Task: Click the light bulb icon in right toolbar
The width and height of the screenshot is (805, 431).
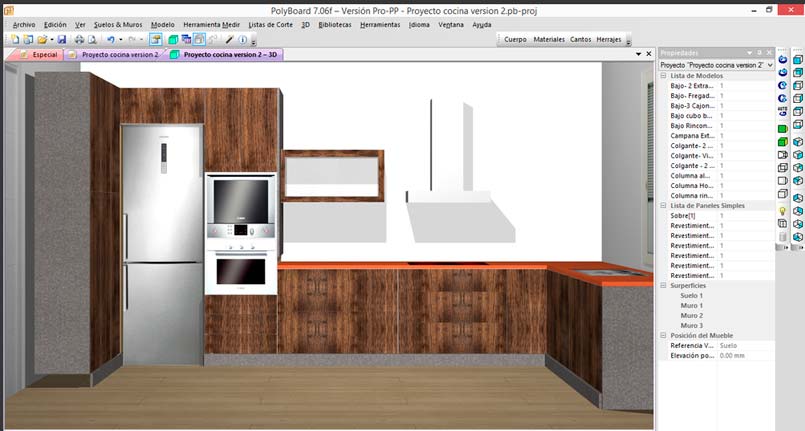Action: (783, 211)
